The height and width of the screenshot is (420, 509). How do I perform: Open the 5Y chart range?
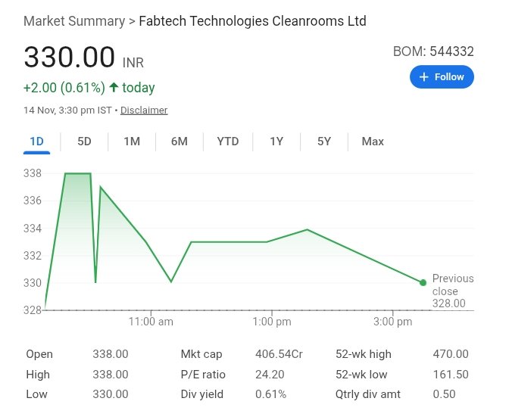tap(324, 142)
